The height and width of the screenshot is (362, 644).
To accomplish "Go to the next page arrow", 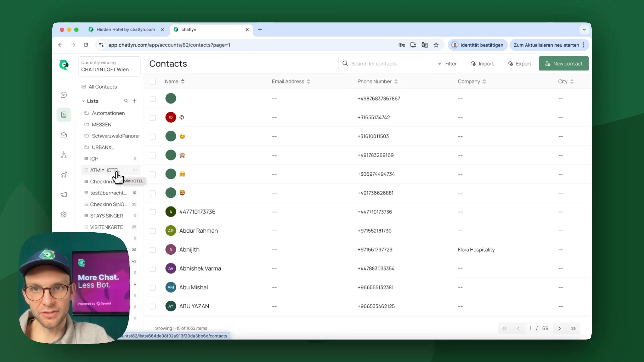I will coord(559,328).
